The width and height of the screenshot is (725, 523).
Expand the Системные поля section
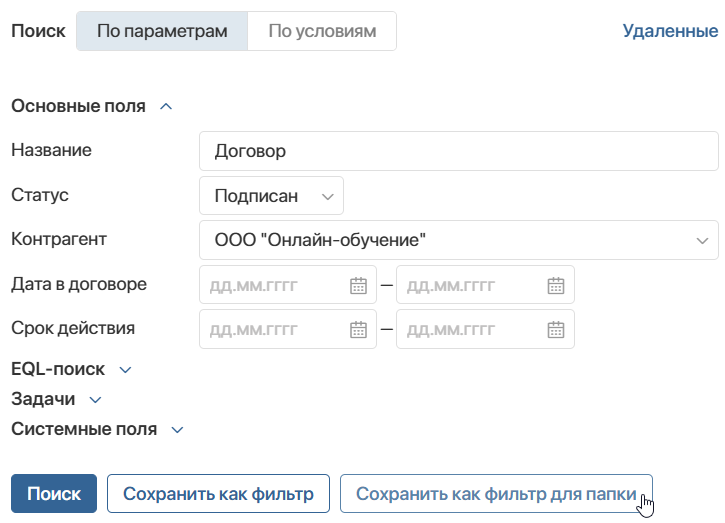point(178,430)
